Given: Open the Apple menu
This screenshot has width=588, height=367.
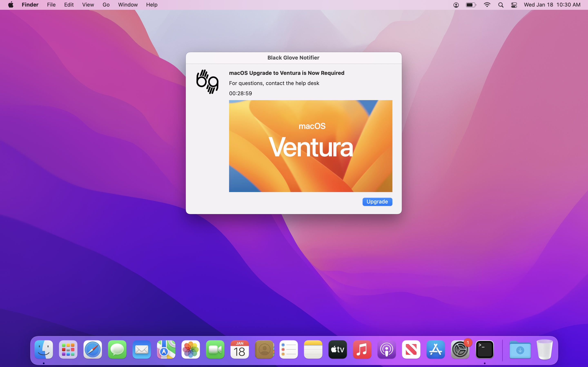Looking at the screenshot, I should [11, 5].
